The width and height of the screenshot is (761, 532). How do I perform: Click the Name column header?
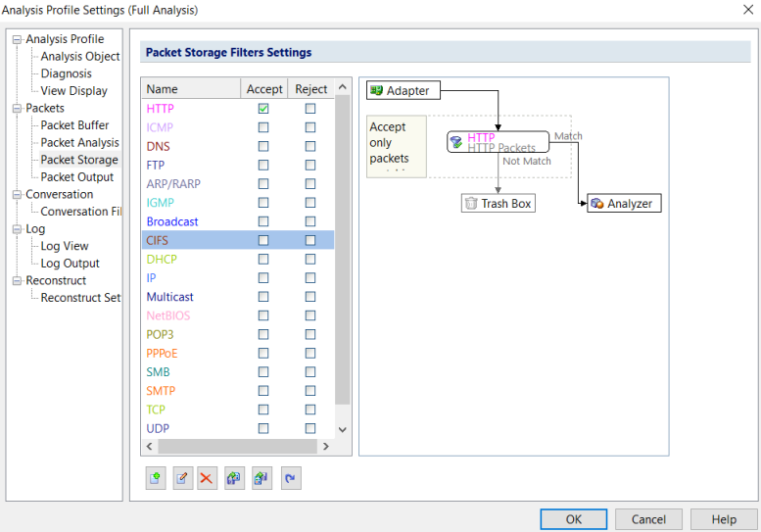tap(191, 89)
